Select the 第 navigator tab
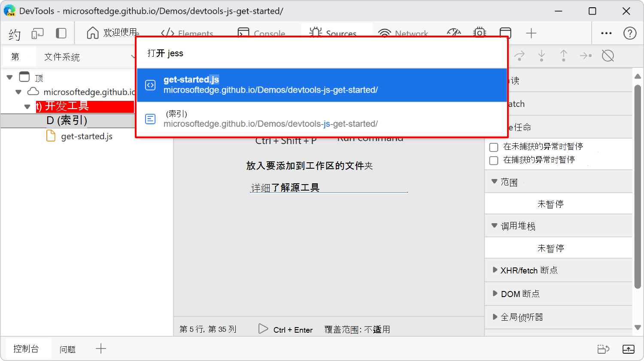This screenshot has height=361, width=644. [x=15, y=57]
